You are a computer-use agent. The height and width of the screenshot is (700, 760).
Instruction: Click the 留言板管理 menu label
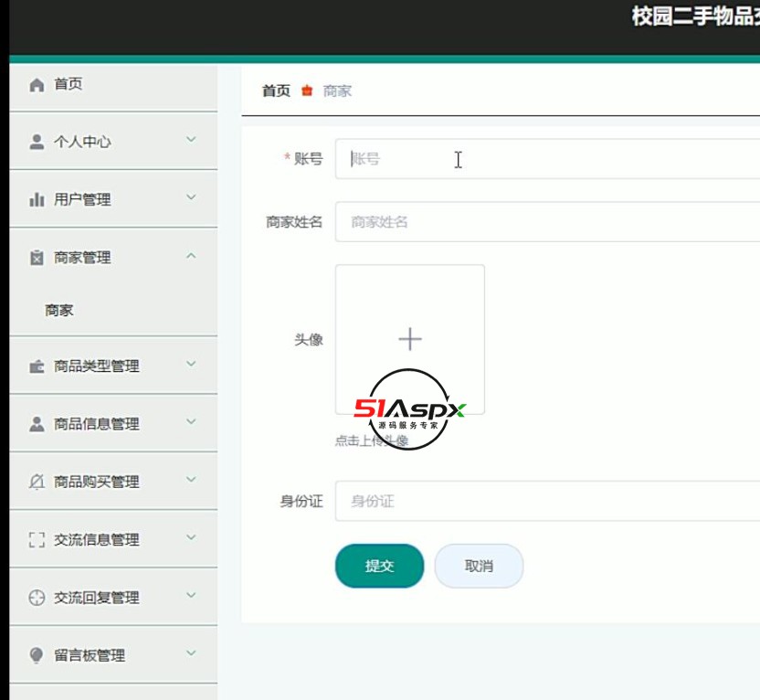(90, 655)
